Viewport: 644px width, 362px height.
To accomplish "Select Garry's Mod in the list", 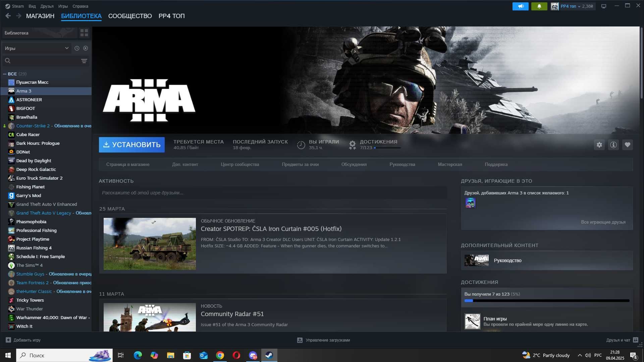I will pos(46,195).
